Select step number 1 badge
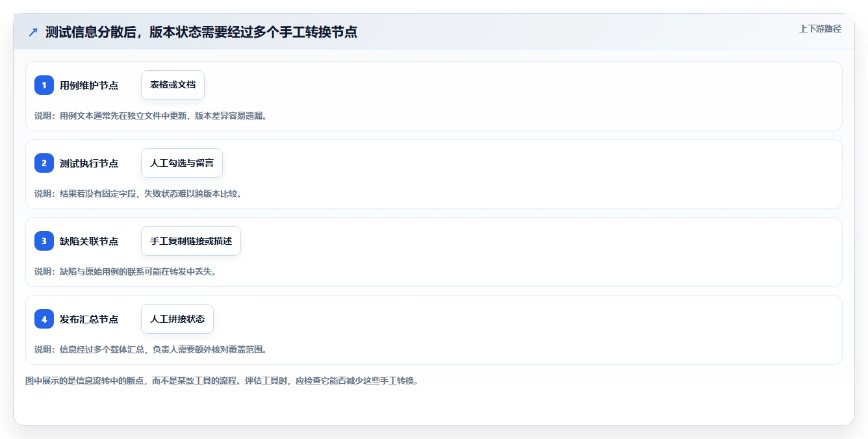Image resolution: width=868 pixels, height=439 pixels. (x=44, y=85)
